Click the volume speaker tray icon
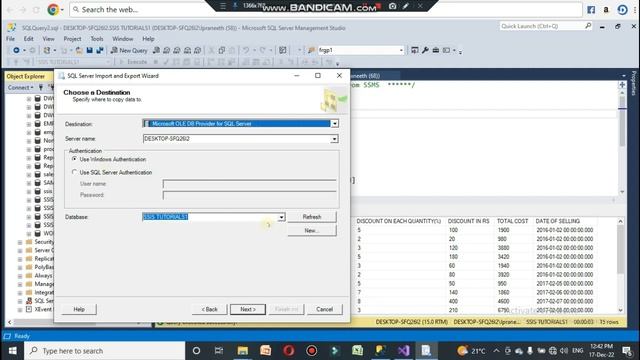This screenshot has width=640, height=360. pos(564,351)
